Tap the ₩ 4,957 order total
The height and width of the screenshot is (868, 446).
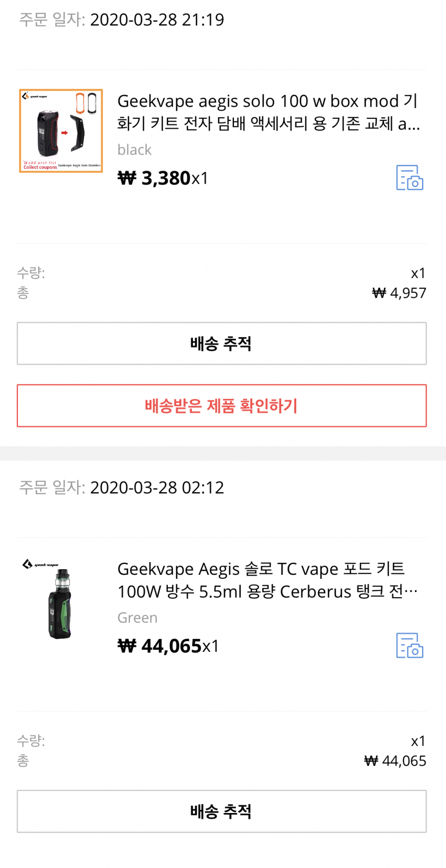399,293
